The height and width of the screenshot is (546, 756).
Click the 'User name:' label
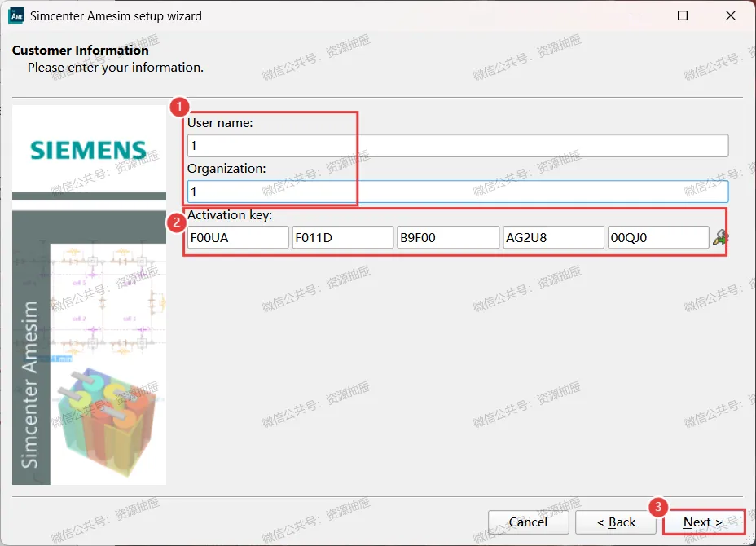click(220, 123)
